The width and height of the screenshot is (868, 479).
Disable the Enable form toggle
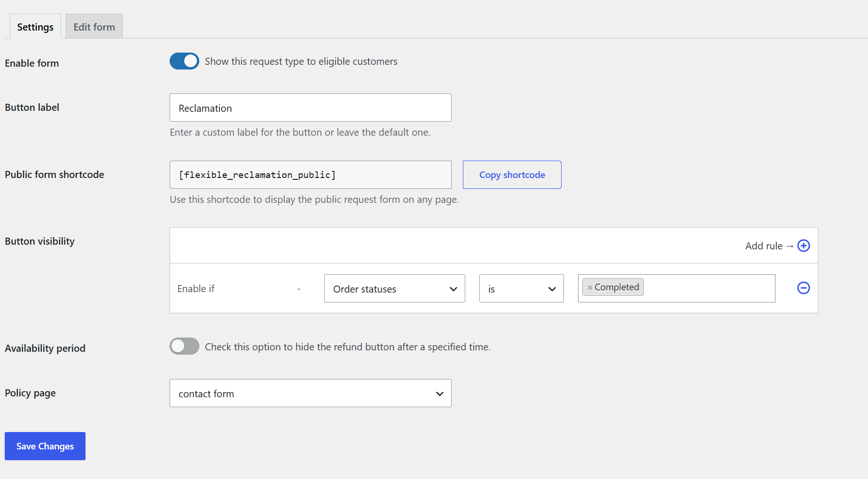tap(184, 61)
